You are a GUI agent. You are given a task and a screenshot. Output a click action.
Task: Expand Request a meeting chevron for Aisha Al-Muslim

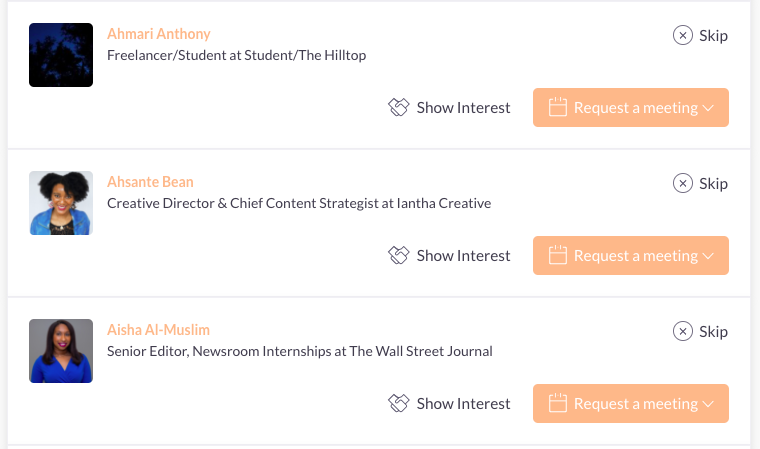pyautogui.click(x=708, y=404)
